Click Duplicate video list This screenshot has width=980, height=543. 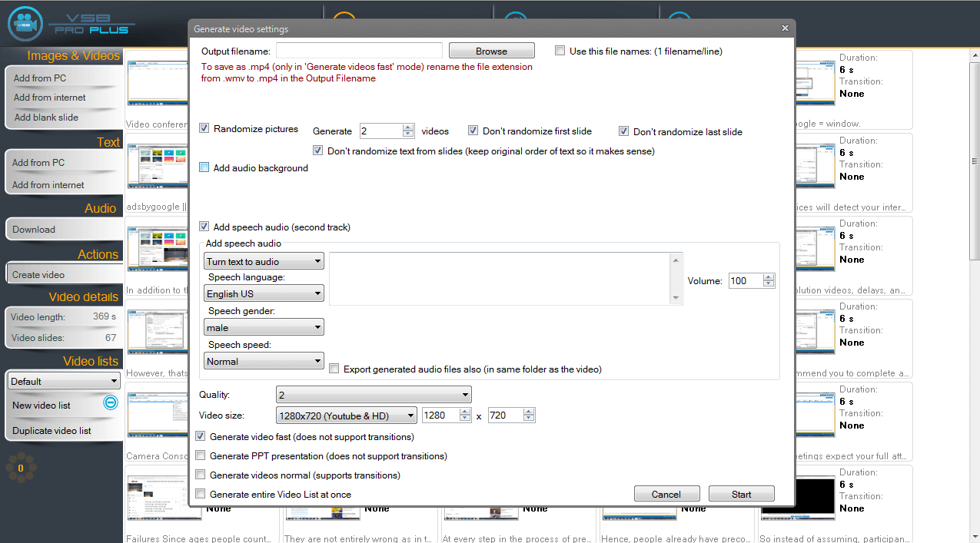point(51,430)
